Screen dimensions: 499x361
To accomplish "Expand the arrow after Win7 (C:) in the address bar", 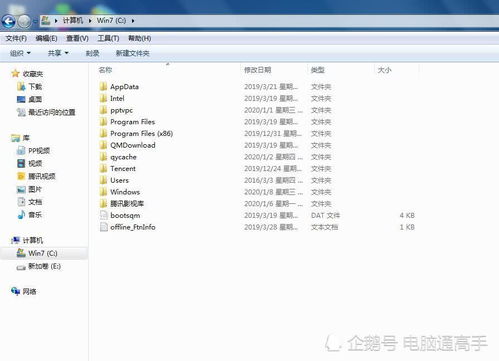I will pyautogui.click(x=133, y=21).
